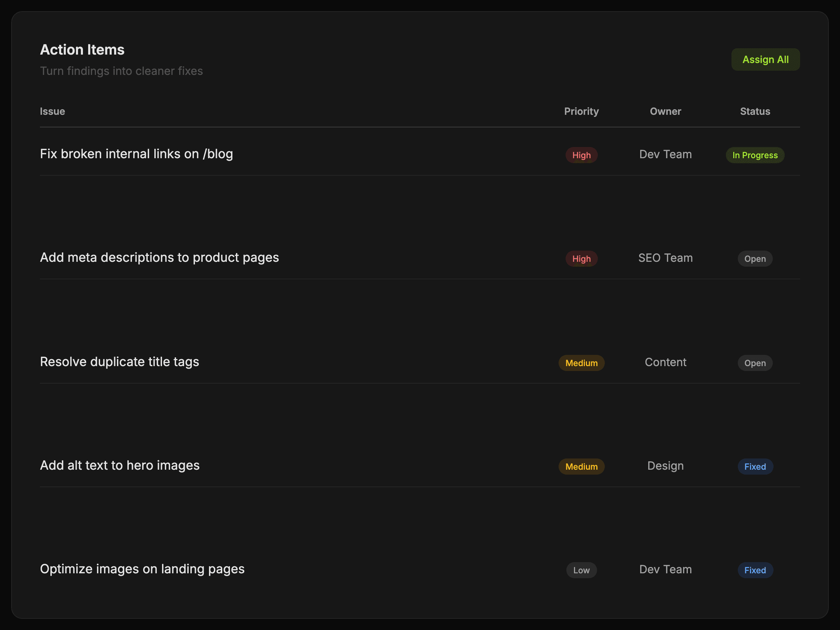Click the Issue column header
The image size is (840, 630).
pyautogui.click(x=52, y=111)
